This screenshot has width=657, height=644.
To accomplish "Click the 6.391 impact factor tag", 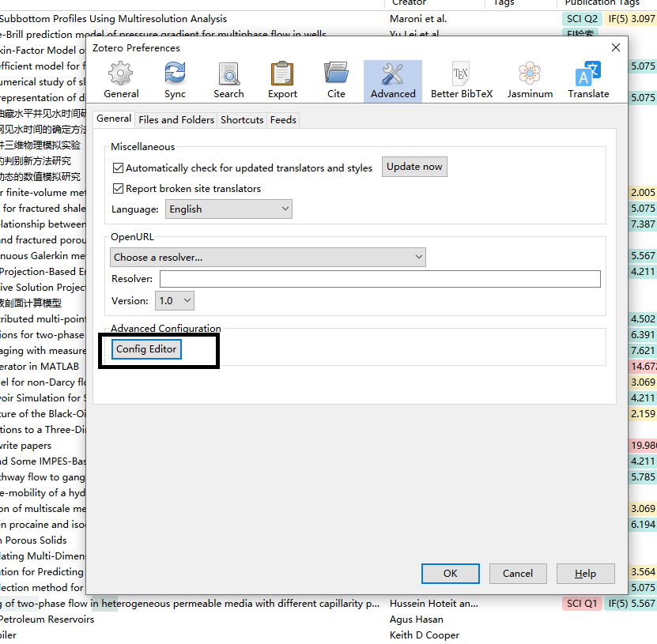I will click(643, 334).
